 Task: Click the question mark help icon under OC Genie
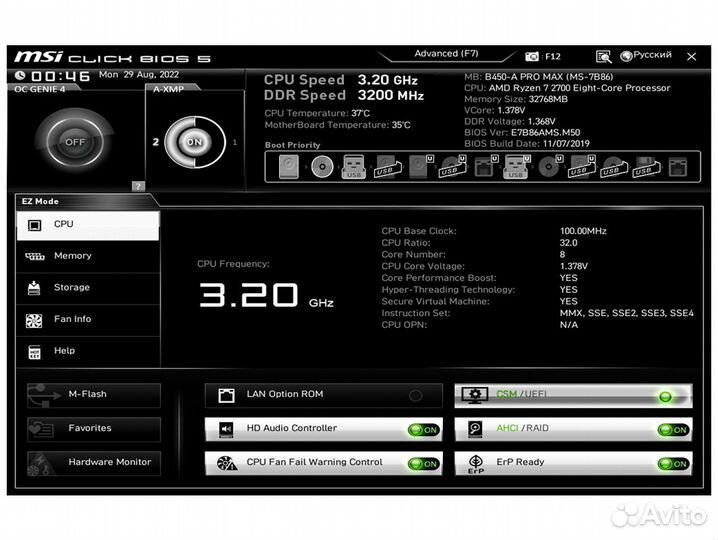click(138, 186)
